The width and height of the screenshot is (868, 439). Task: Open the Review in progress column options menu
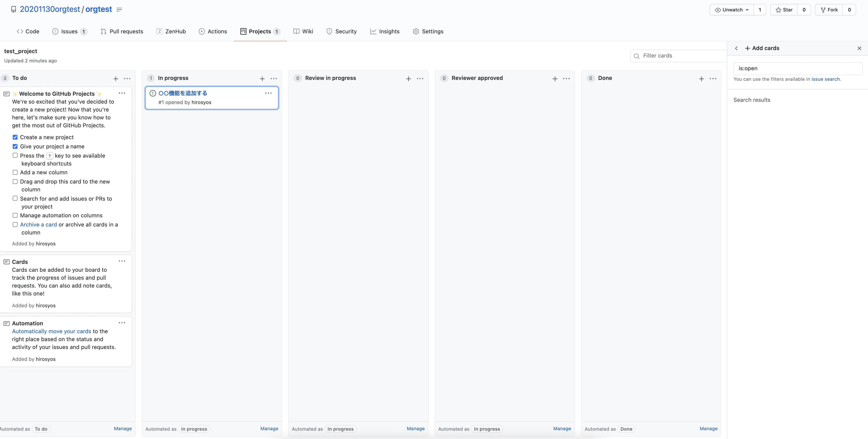420,79
